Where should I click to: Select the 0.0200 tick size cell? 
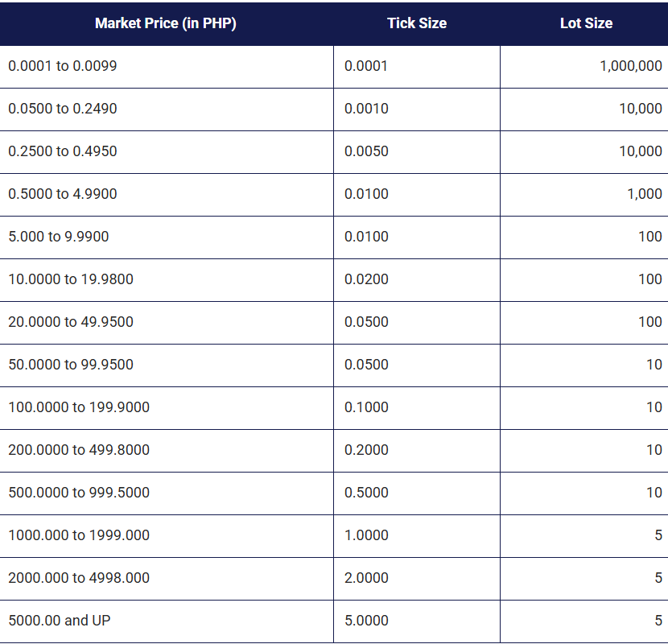366,279
